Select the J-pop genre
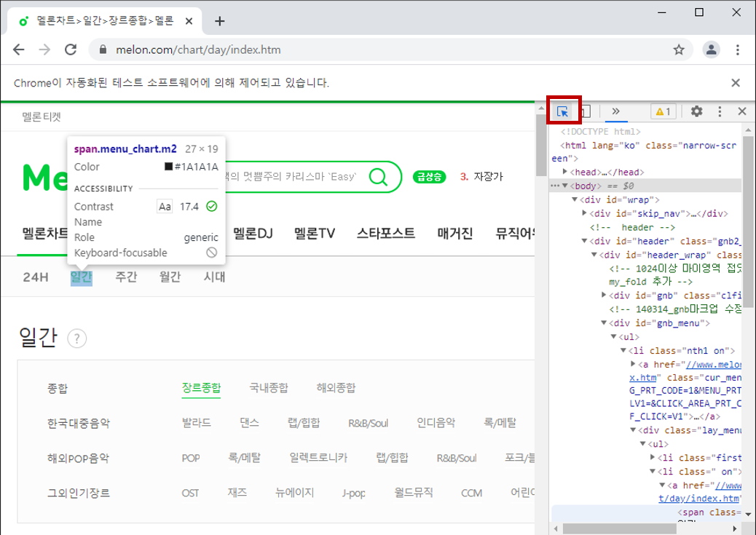The width and height of the screenshot is (756, 535). coord(353,493)
